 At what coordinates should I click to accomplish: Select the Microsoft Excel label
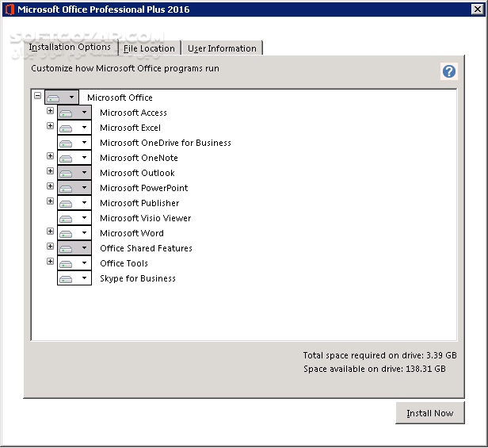pyautogui.click(x=130, y=128)
